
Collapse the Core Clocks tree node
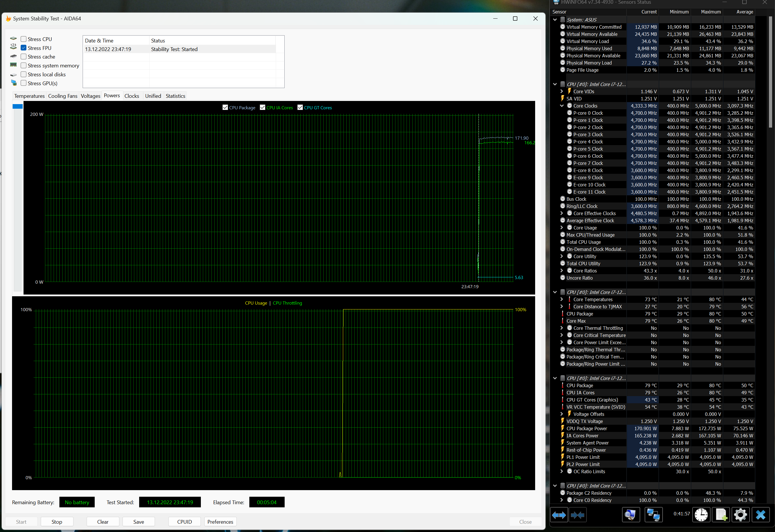[562, 106]
